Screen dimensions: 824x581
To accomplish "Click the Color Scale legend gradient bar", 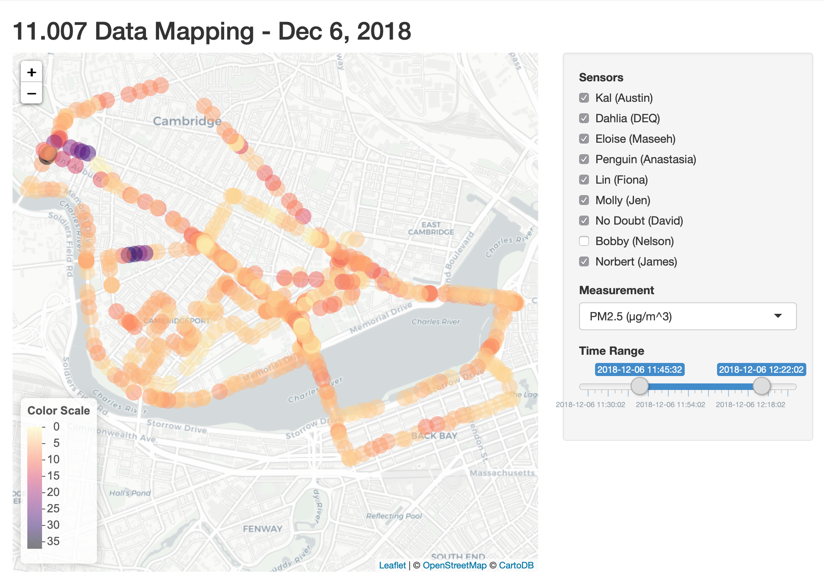I will [35, 487].
